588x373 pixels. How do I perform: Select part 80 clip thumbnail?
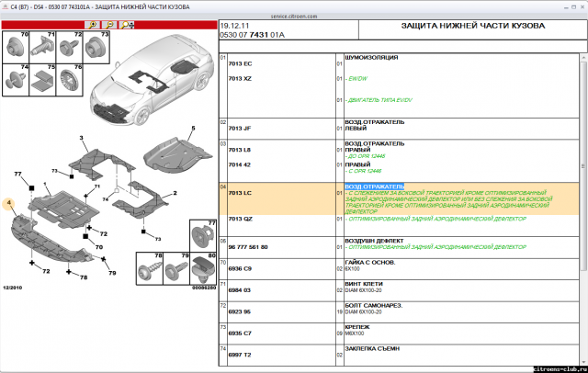[x=202, y=267]
